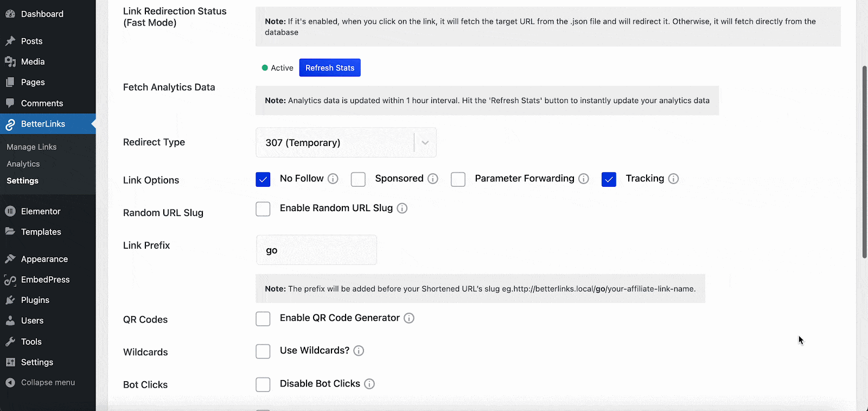Click info icon next to No Follow
Image resolution: width=868 pixels, height=411 pixels.
pyautogui.click(x=333, y=179)
